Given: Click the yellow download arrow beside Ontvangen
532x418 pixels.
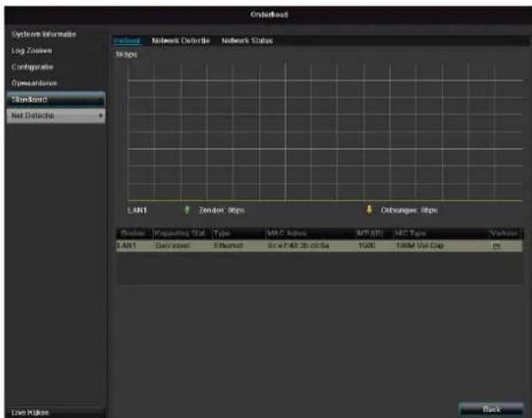Looking at the screenshot, I should pos(369,210).
